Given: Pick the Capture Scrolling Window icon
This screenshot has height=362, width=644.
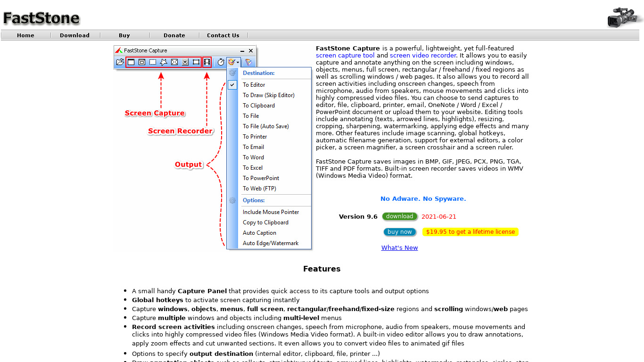Looking at the screenshot, I should (185, 62).
